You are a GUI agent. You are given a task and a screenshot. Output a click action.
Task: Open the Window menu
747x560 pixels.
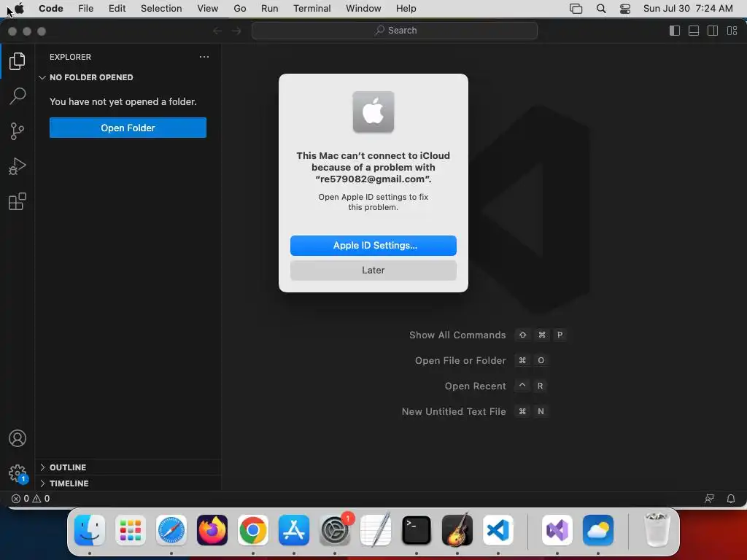[363, 9]
